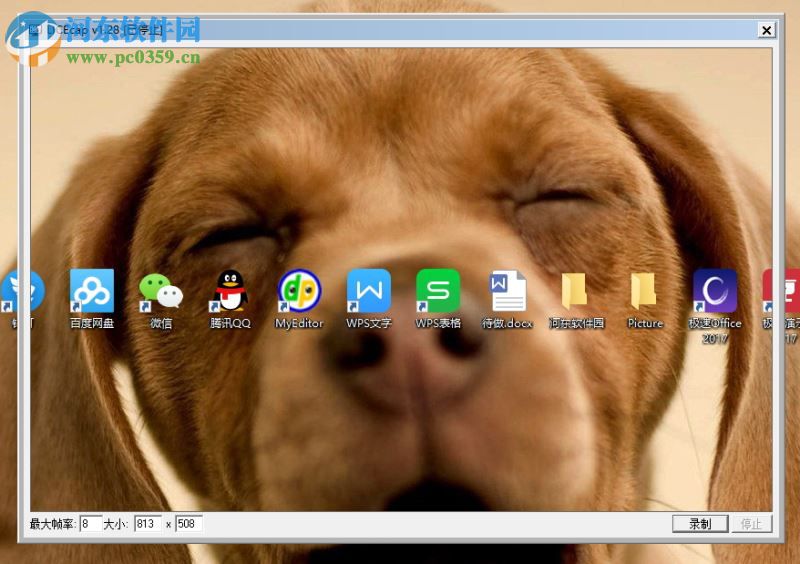Close the LICEcap window
Viewport: 800px width, 564px height.
tap(766, 31)
